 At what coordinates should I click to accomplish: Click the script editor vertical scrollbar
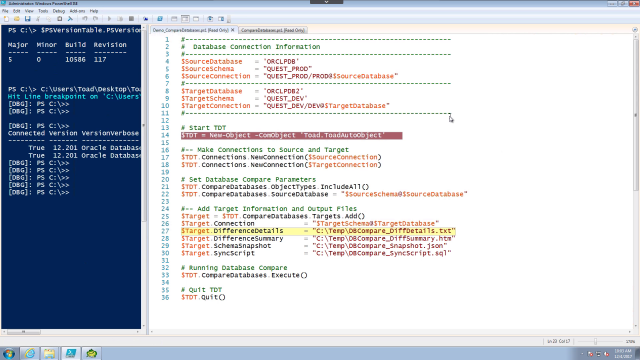(x=636, y=114)
